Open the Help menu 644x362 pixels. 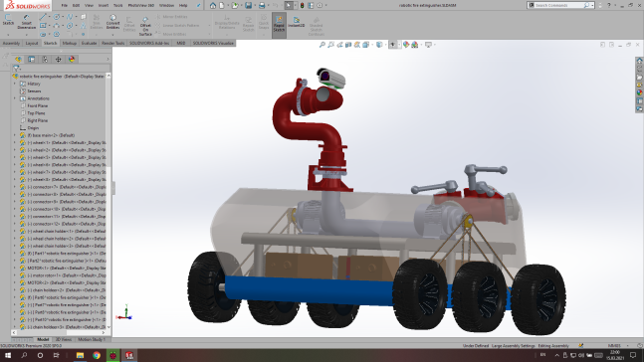[x=183, y=5]
